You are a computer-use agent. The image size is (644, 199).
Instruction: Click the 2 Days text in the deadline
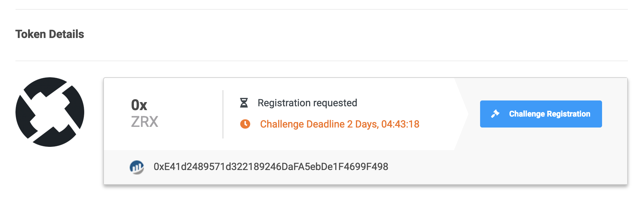pyautogui.click(x=363, y=124)
